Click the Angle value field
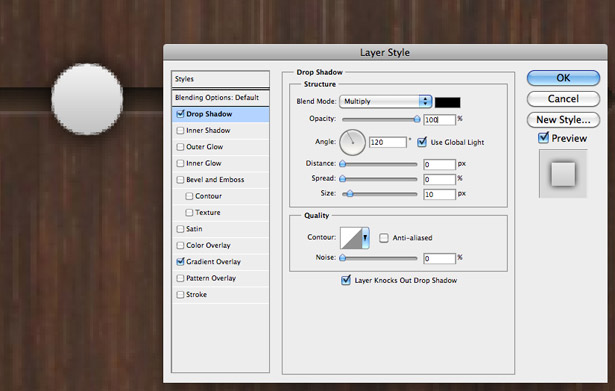 pyautogui.click(x=388, y=142)
